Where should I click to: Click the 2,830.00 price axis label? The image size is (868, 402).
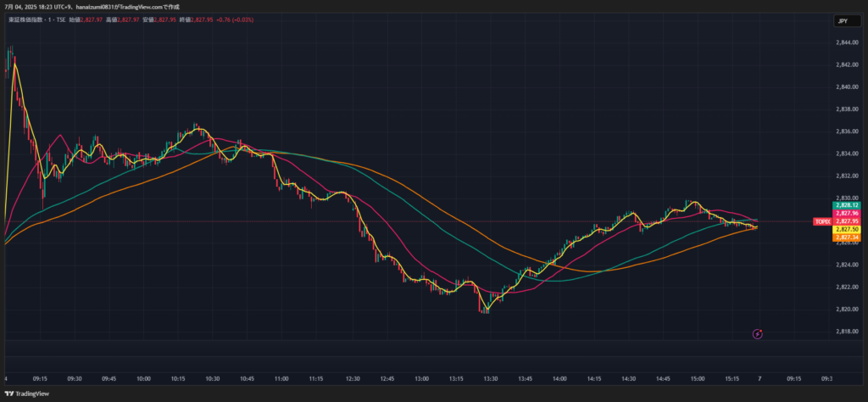pyautogui.click(x=847, y=198)
